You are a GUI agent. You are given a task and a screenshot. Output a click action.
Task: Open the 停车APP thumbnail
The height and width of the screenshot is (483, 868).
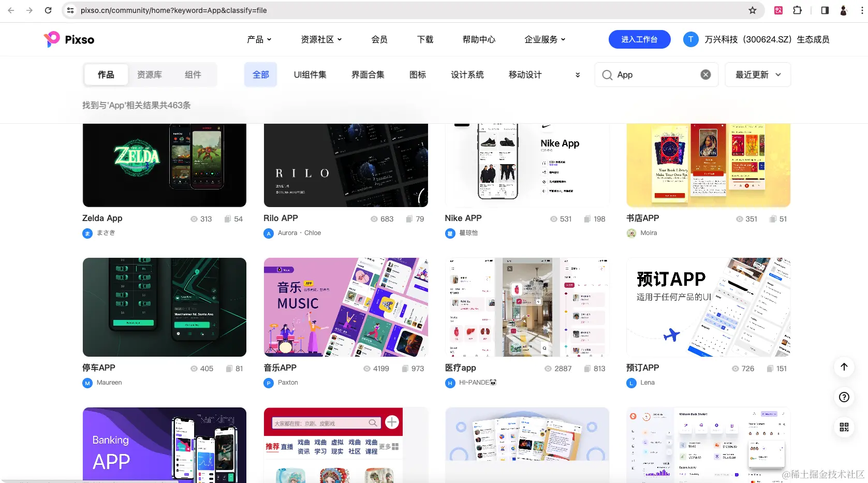[165, 307]
